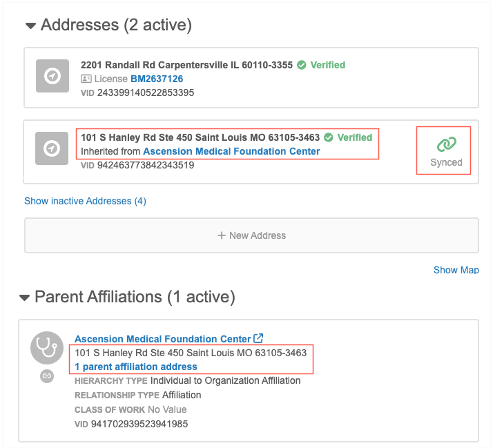The width and height of the screenshot is (493, 448).
Task: Click the small gray link icon under stethoscope
Action: tap(47, 376)
